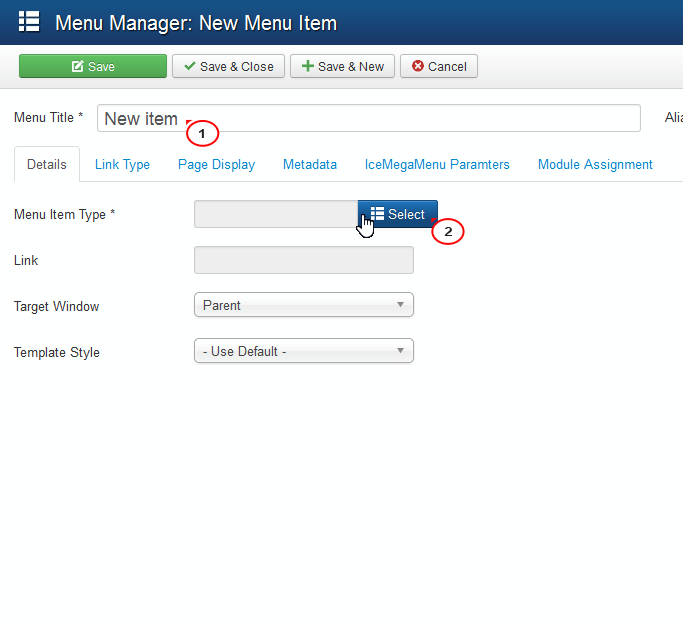Click the Menu Manager list icon in header
Viewport: 683px width, 627px height.
[29, 21]
